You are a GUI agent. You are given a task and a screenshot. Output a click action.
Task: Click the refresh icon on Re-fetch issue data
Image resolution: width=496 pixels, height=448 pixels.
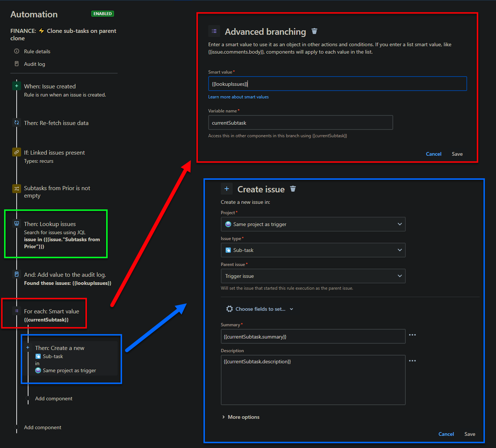pos(16,123)
